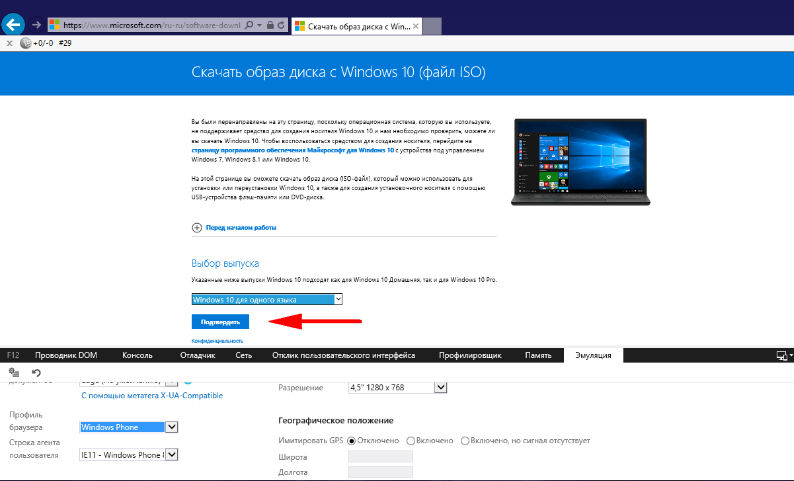The width and height of the screenshot is (794, 481).
Task: Select the 'Эмуляция' tab
Action: click(593, 355)
